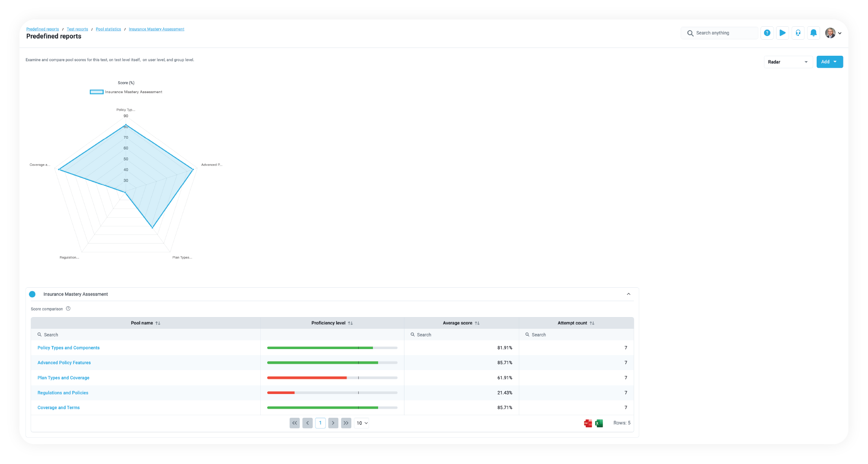Open Regulations and Policies pool link
Viewport: 868px width, 464px height.
[x=63, y=393]
